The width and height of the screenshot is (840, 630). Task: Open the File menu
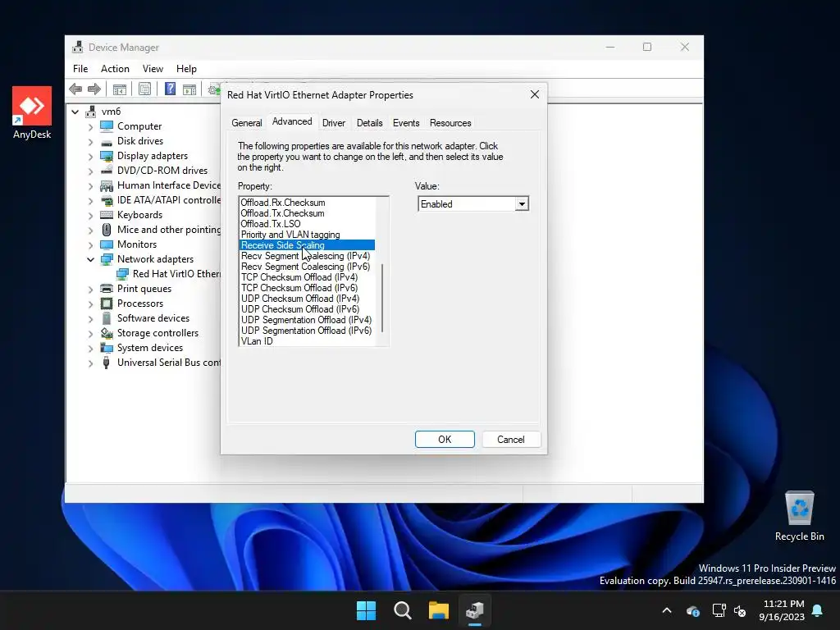click(80, 69)
